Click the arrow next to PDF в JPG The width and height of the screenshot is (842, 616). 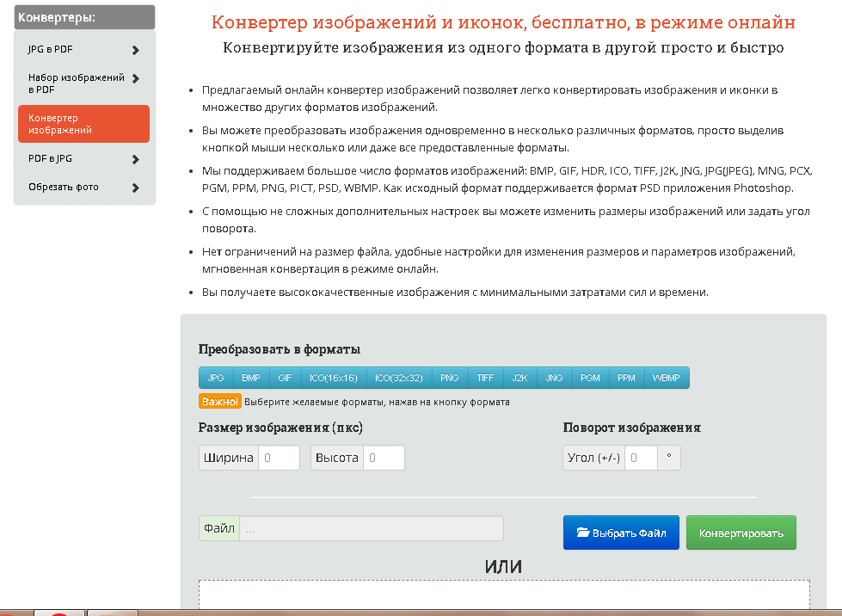(x=135, y=159)
